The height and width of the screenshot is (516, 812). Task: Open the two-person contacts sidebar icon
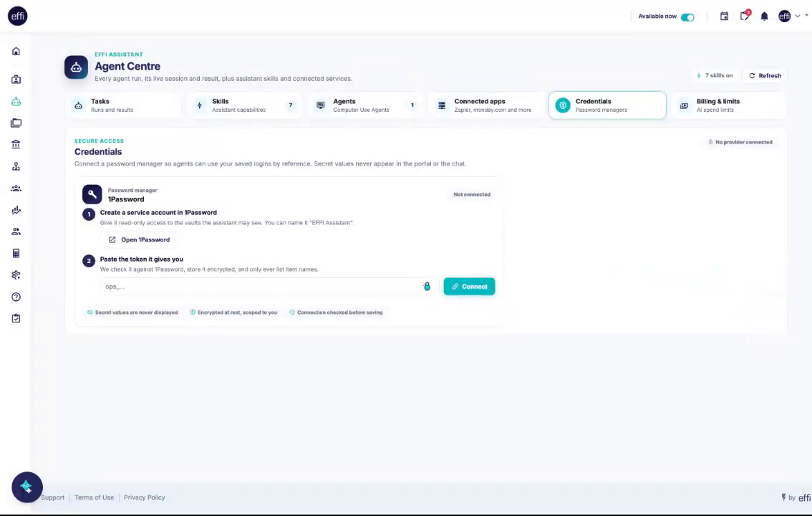(16, 231)
